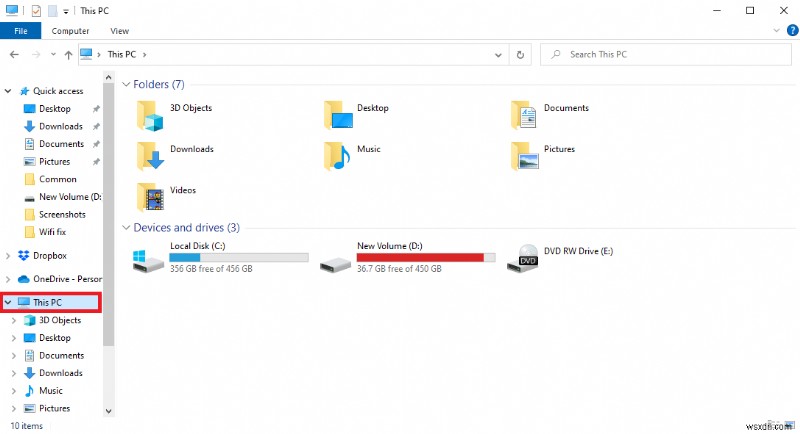800x434 pixels.
Task: Click the breadcrumb arrow after This PC
Action: click(144, 55)
